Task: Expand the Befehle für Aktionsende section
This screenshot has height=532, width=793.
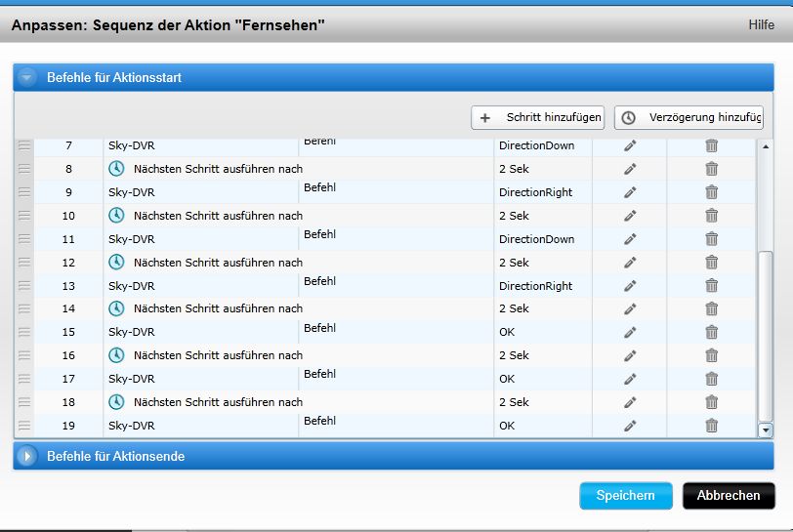Action: tap(26, 456)
